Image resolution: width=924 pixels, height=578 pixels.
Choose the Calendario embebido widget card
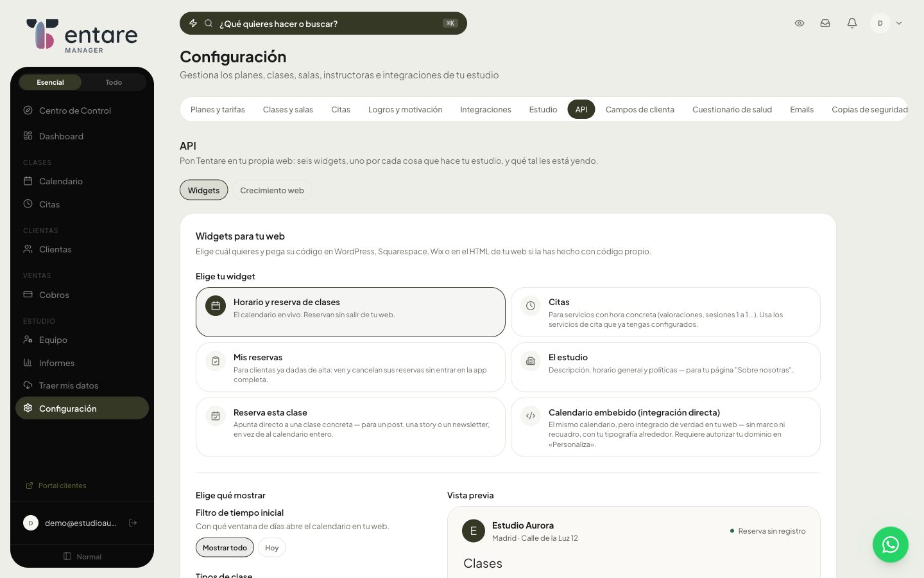point(665,427)
